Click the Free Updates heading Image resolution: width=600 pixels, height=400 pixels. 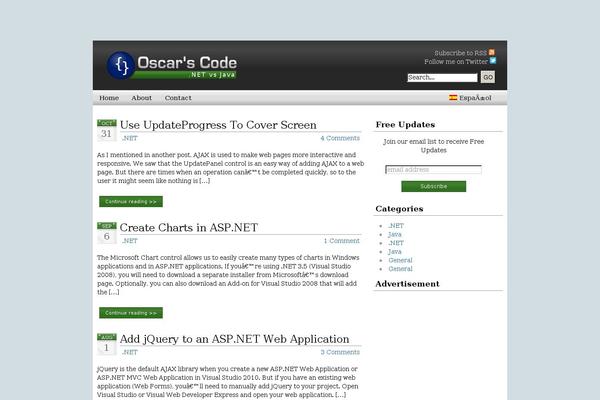[405, 124]
